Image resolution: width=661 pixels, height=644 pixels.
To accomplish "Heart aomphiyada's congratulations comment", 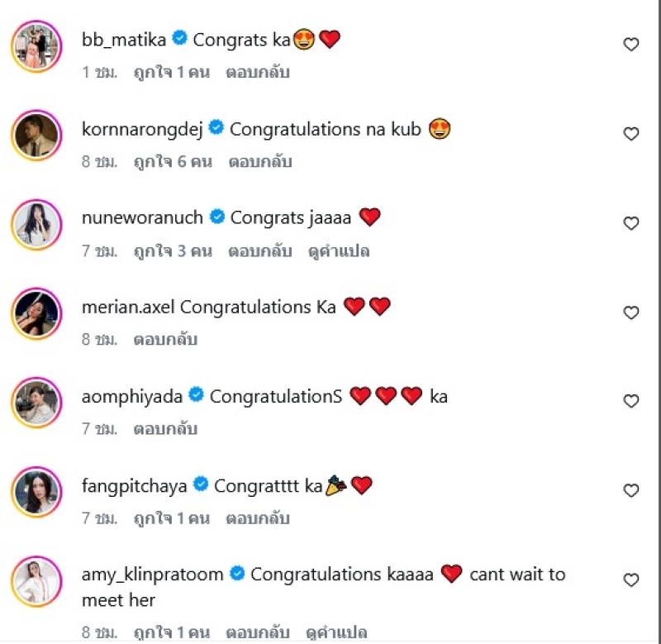I will click(630, 402).
